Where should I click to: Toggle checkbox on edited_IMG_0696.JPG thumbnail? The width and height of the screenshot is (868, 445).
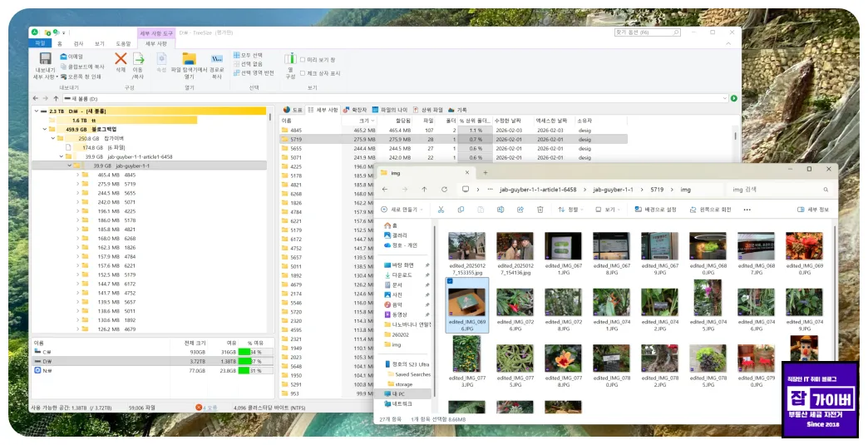point(450,281)
